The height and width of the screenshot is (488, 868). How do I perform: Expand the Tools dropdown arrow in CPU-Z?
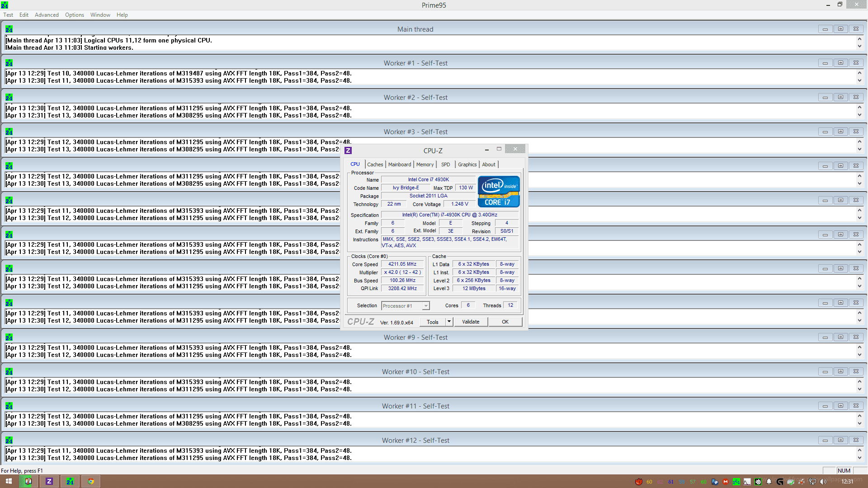pyautogui.click(x=449, y=322)
